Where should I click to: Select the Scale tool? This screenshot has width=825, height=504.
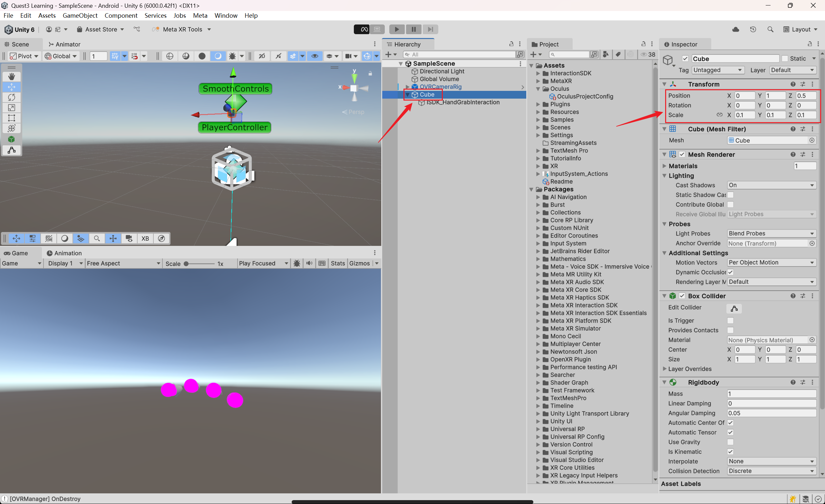[x=11, y=108]
